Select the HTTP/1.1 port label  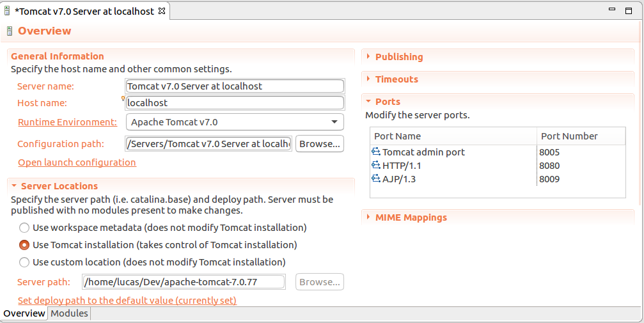coord(402,166)
